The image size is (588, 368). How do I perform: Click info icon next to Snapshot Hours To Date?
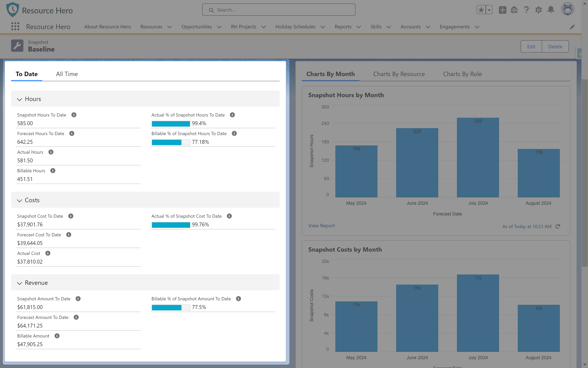74,115
